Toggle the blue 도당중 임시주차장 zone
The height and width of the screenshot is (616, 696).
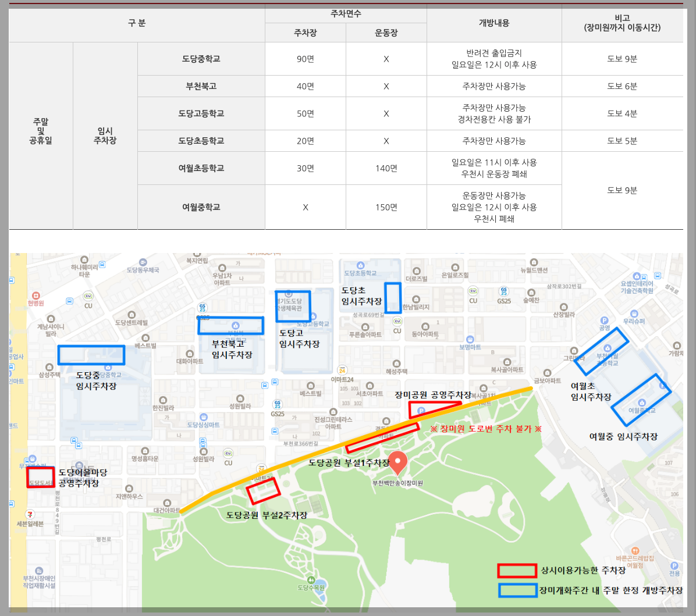click(91, 355)
